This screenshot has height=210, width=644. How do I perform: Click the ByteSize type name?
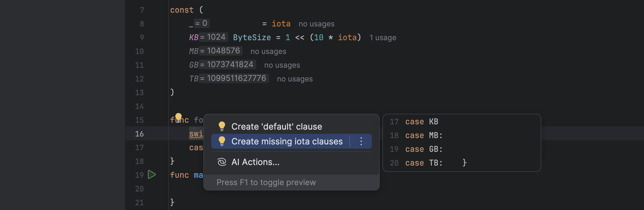pos(252,38)
